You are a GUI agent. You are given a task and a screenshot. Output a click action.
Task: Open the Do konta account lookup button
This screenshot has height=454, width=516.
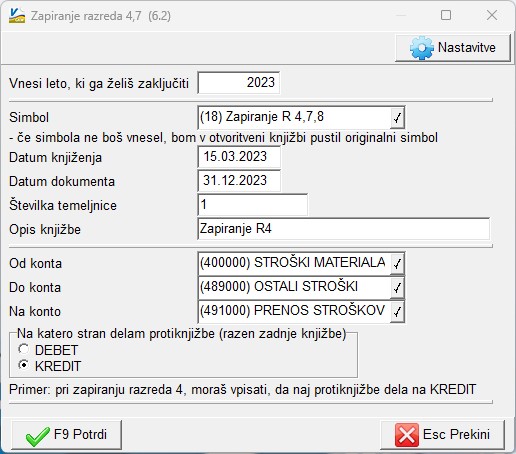pos(397,288)
